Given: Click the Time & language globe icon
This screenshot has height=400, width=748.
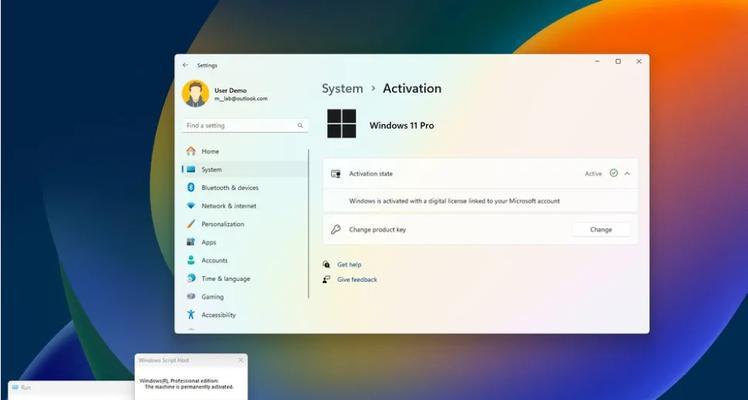Looking at the screenshot, I should coord(191,278).
